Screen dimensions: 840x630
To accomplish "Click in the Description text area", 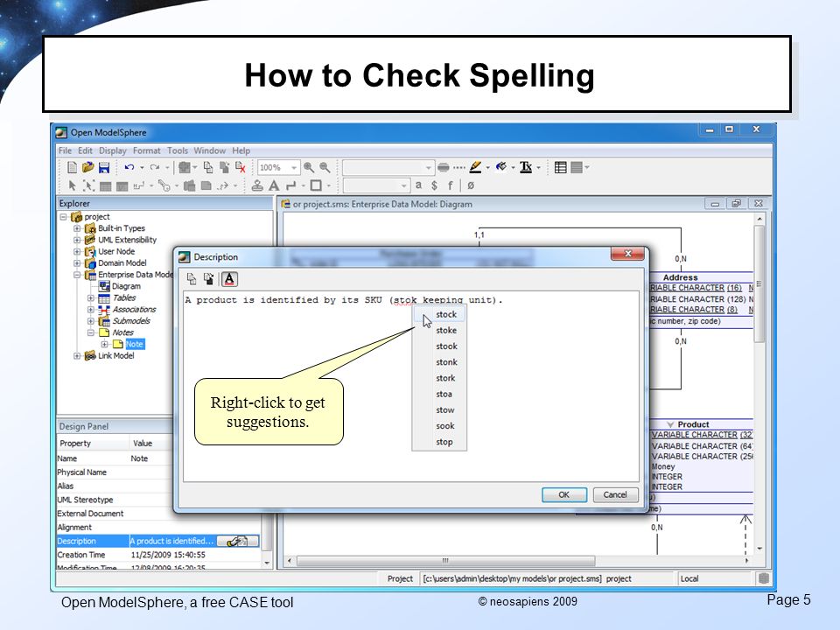I will (411, 386).
